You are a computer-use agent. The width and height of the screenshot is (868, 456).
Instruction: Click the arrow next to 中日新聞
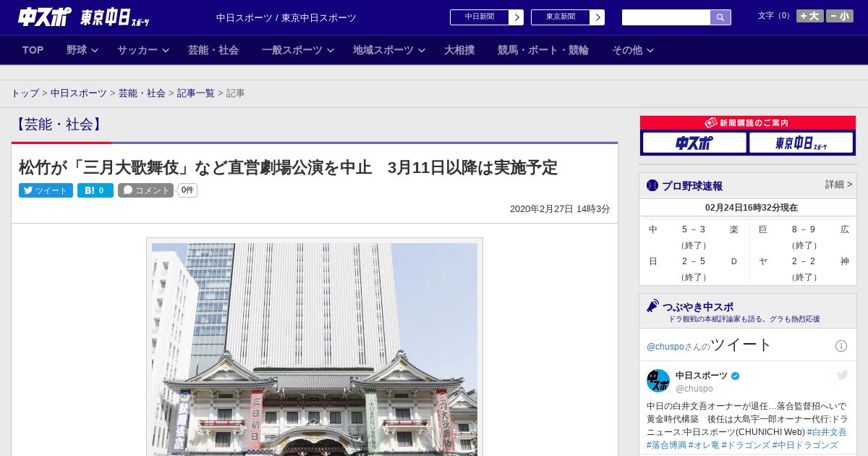516,17
